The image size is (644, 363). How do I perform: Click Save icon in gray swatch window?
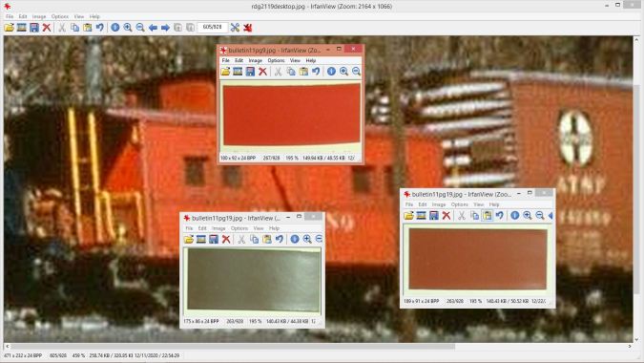coord(213,239)
